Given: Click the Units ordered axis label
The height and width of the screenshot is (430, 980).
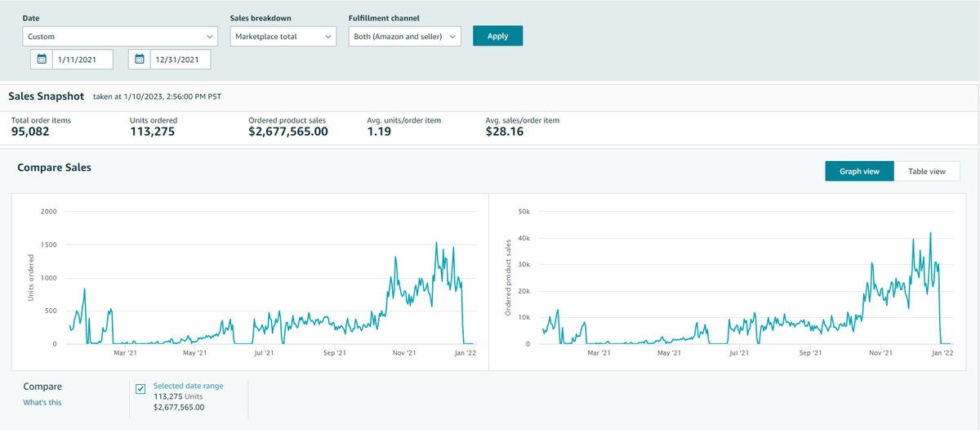Looking at the screenshot, I should [x=31, y=277].
